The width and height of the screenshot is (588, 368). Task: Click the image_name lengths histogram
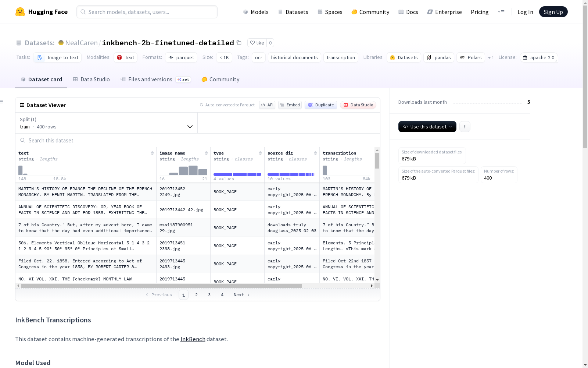(183, 170)
